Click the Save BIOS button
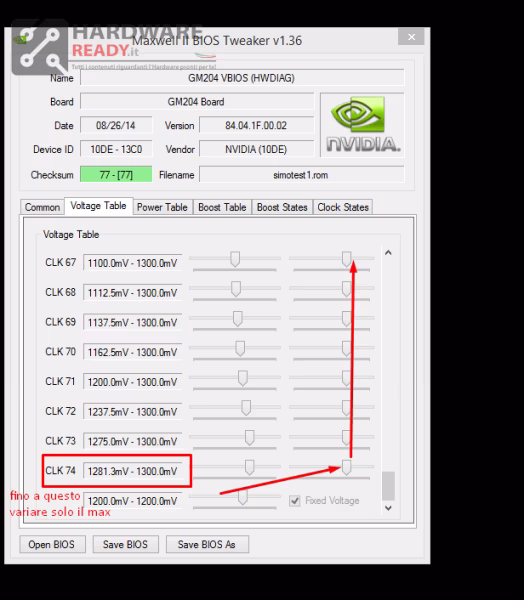524x600 pixels. [x=125, y=544]
